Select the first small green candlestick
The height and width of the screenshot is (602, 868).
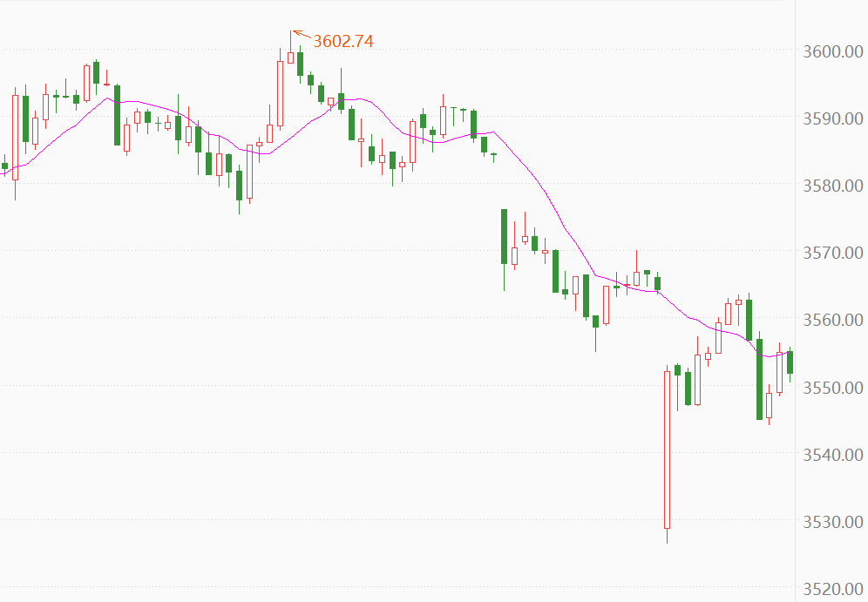pyautogui.click(x=4, y=166)
